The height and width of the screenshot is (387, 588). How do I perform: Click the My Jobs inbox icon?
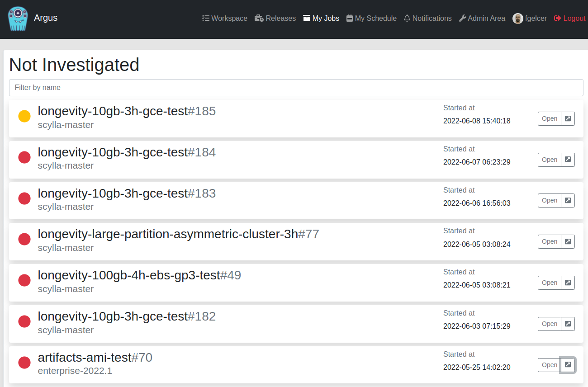click(306, 18)
